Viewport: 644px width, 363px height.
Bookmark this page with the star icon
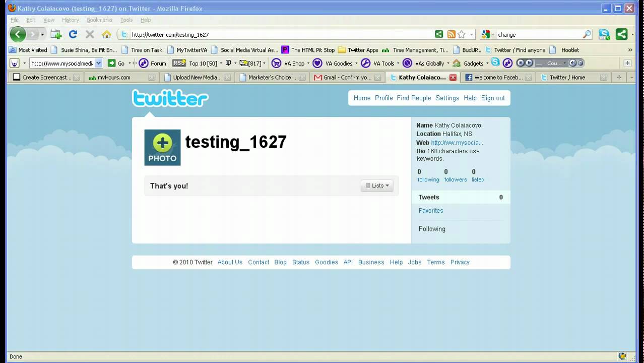coord(462,34)
